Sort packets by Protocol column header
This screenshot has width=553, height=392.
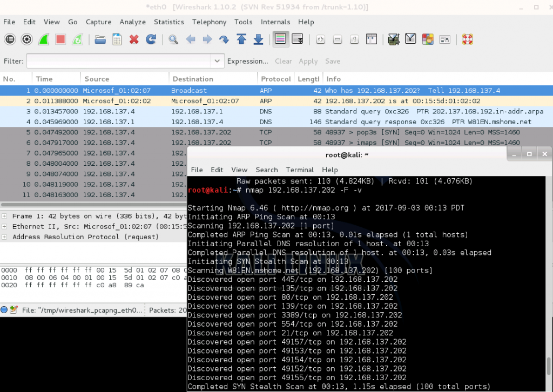[275, 79]
